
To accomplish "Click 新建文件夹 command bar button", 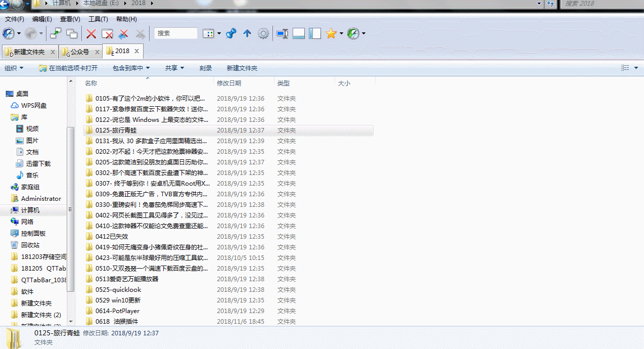I will point(242,68).
